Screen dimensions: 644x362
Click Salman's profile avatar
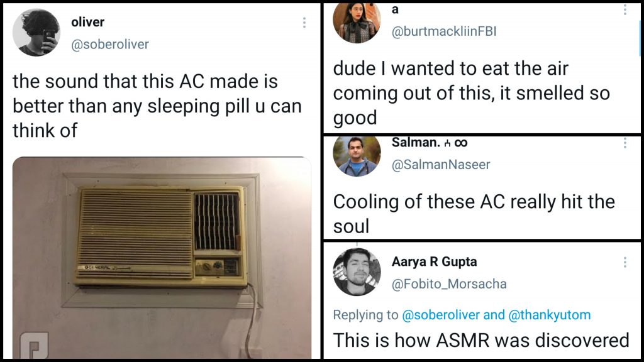357,156
